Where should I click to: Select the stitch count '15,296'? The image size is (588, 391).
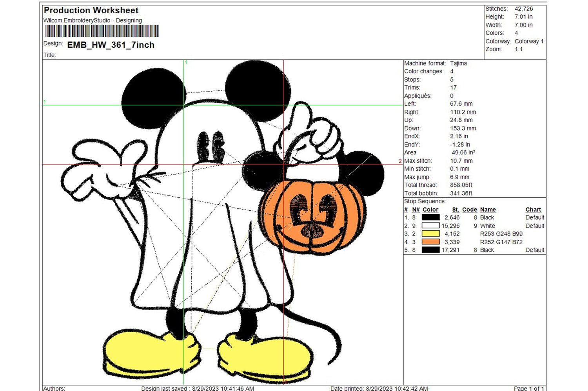pos(450,226)
